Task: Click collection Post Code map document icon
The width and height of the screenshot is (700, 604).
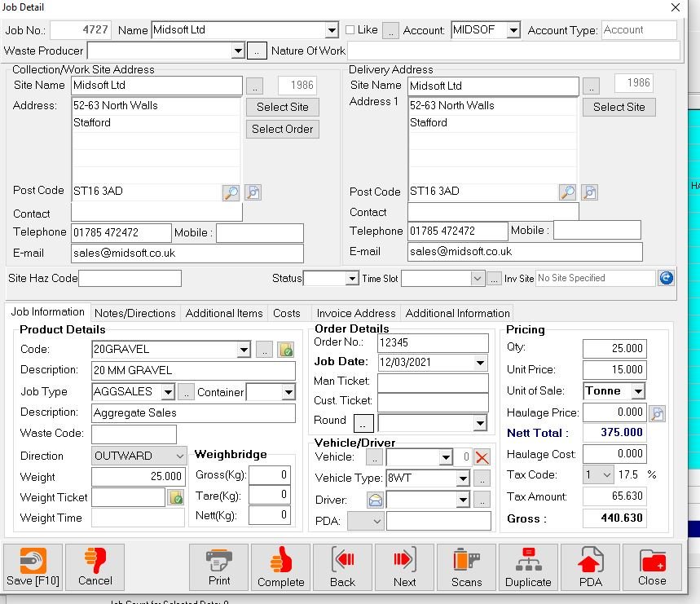Action: tap(253, 192)
